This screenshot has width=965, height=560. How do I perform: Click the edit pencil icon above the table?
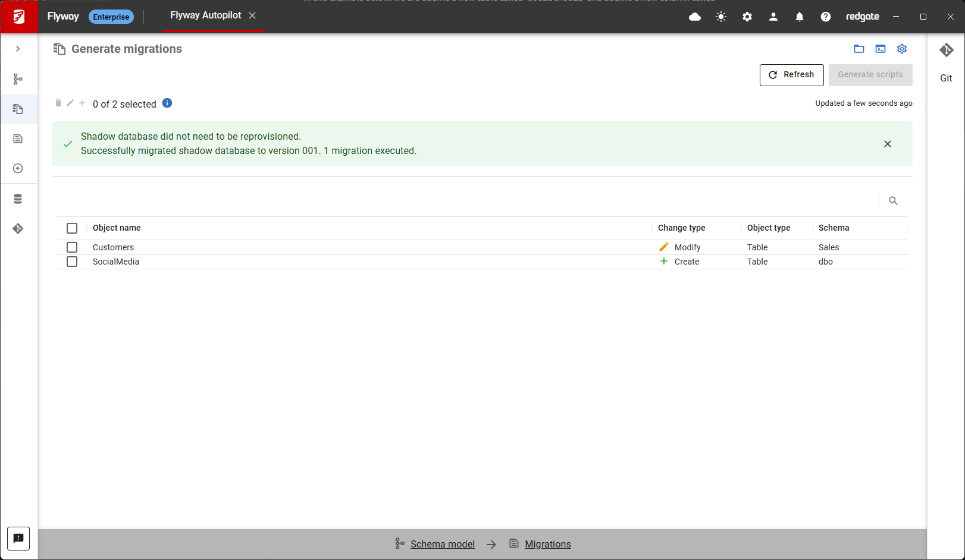click(70, 103)
